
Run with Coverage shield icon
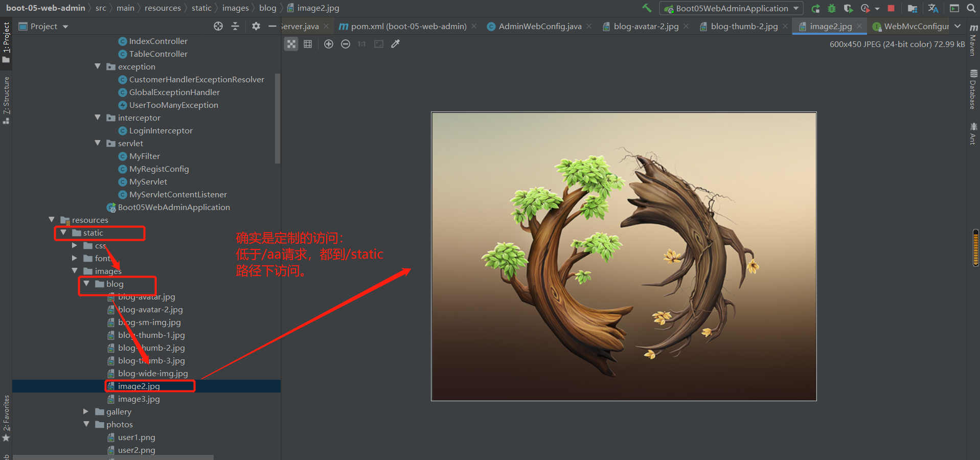pos(848,8)
